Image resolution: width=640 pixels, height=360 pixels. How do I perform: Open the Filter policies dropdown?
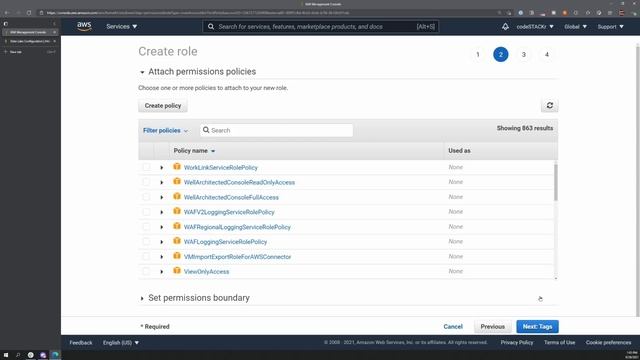coord(165,131)
